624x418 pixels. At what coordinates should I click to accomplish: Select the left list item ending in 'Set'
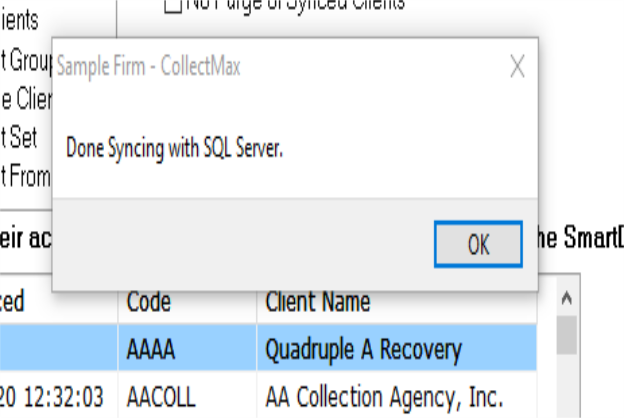(20, 137)
